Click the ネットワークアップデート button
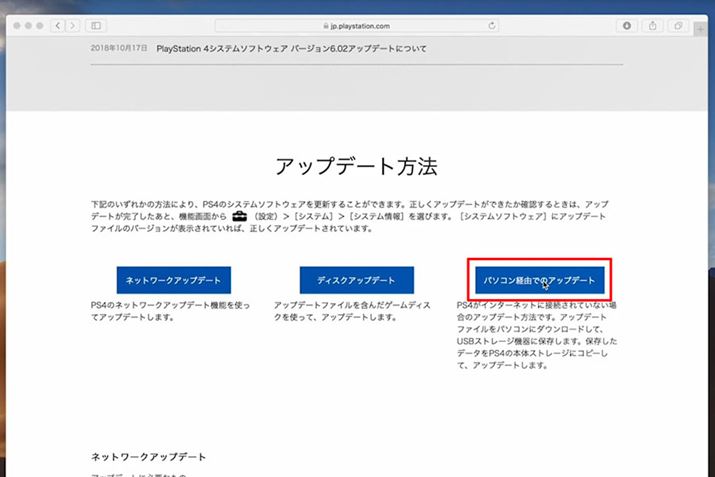Image resolution: width=715 pixels, height=477 pixels. [x=173, y=281]
